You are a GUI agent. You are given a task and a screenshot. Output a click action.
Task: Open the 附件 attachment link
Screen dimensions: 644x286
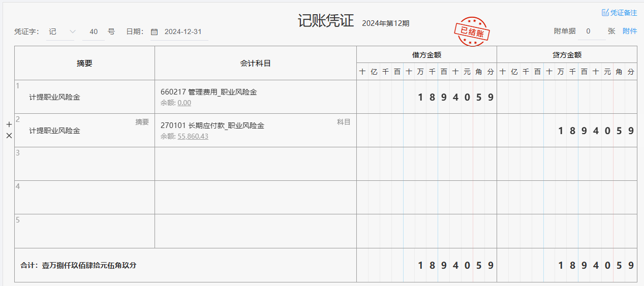click(x=629, y=31)
